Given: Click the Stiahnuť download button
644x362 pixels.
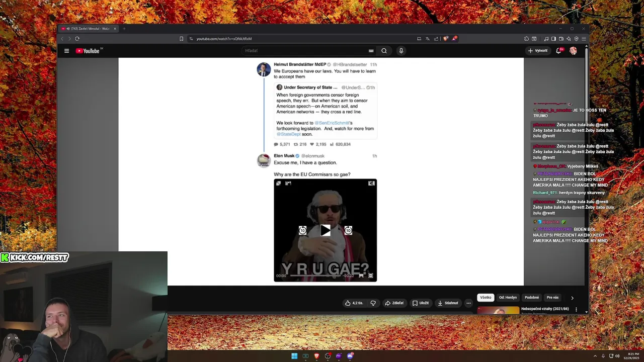Looking at the screenshot, I should tap(448, 303).
